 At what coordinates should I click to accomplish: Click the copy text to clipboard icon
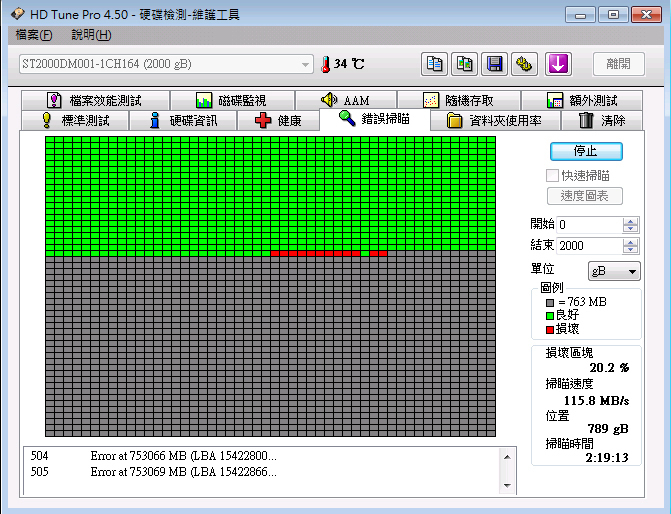point(434,64)
